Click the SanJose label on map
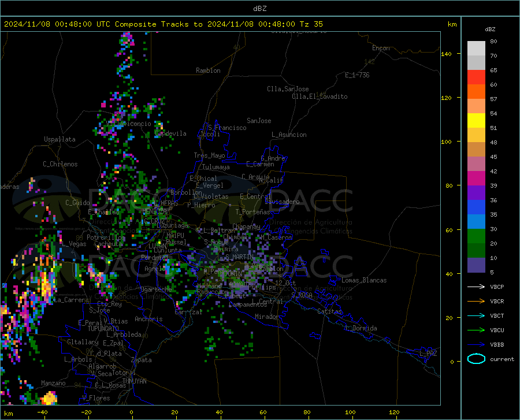The width and height of the screenshot is (520, 420). click(x=259, y=121)
